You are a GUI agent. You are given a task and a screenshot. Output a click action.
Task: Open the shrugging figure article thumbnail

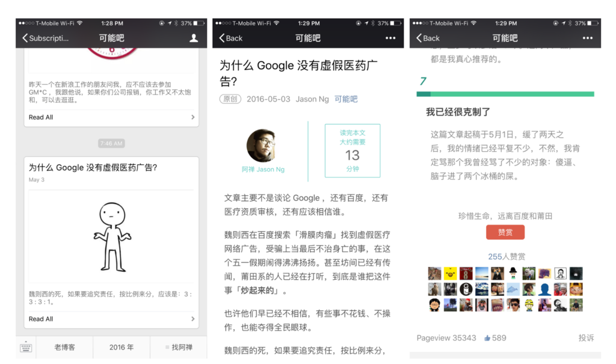pyautogui.click(x=111, y=236)
